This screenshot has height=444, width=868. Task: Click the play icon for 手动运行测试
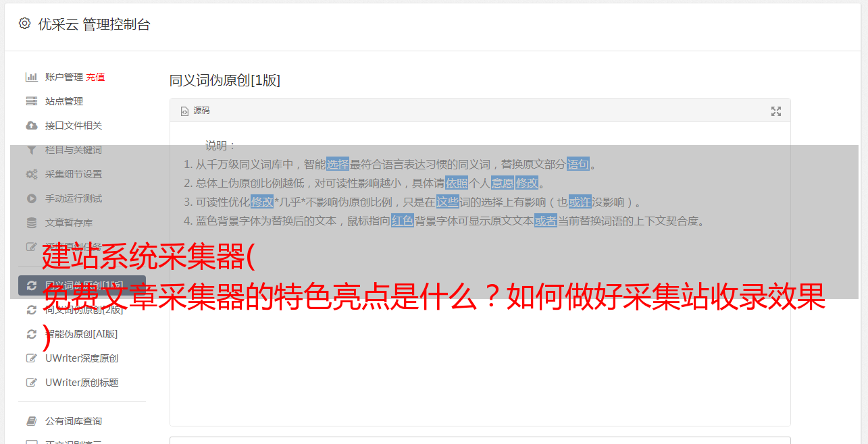pyautogui.click(x=31, y=198)
